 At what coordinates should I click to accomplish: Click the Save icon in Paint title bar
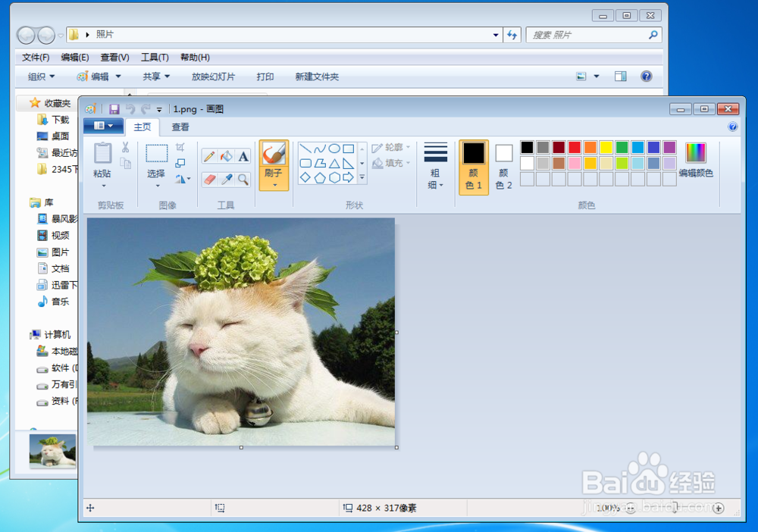(x=114, y=109)
